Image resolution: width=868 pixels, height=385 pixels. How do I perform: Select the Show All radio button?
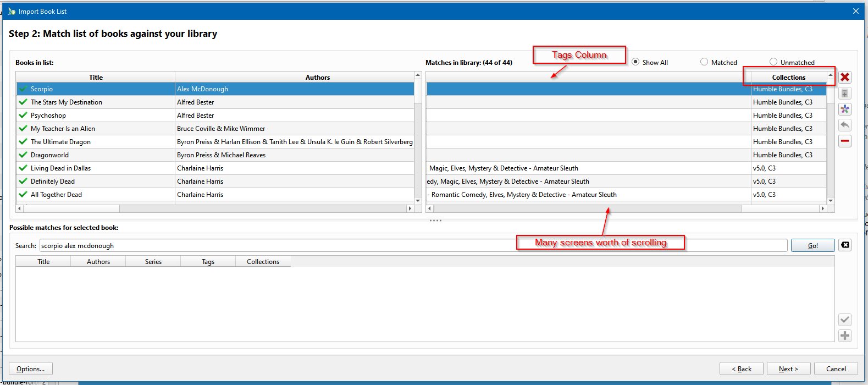tap(635, 62)
